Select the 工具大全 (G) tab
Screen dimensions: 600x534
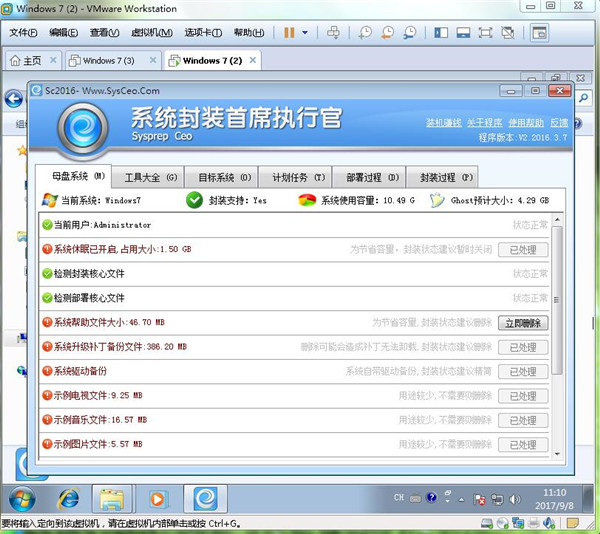coord(148,177)
